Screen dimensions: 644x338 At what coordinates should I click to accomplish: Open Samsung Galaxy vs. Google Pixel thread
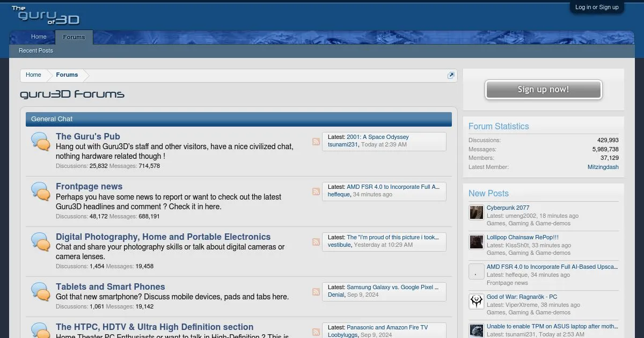tap(393, 287)
